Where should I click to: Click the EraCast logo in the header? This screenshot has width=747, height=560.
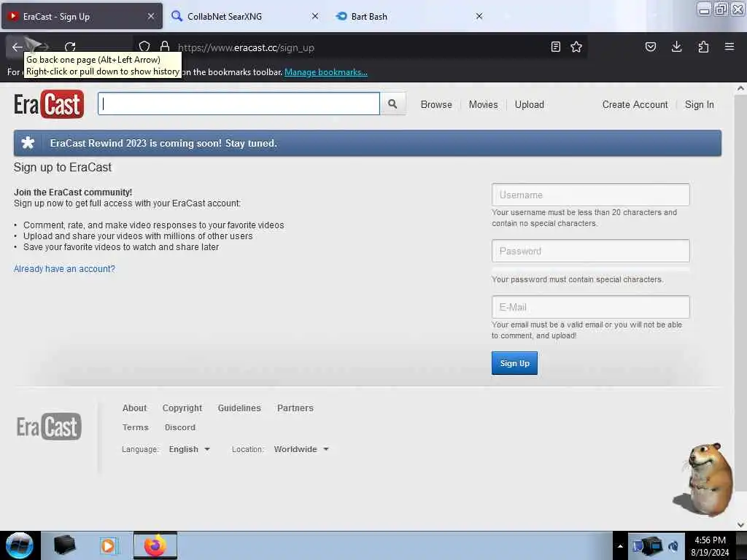[x=49, y=104]
